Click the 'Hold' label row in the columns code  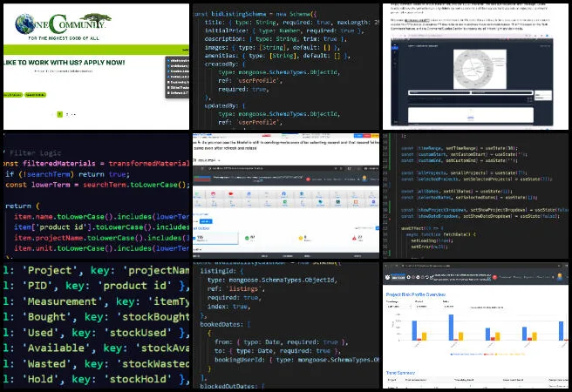pyautogui.click(x=96, y=379)
